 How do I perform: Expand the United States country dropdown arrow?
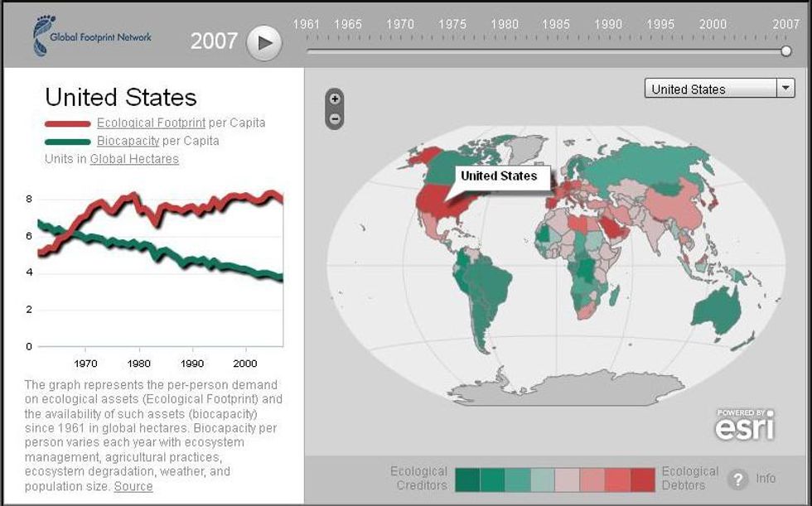click(785, 89)
